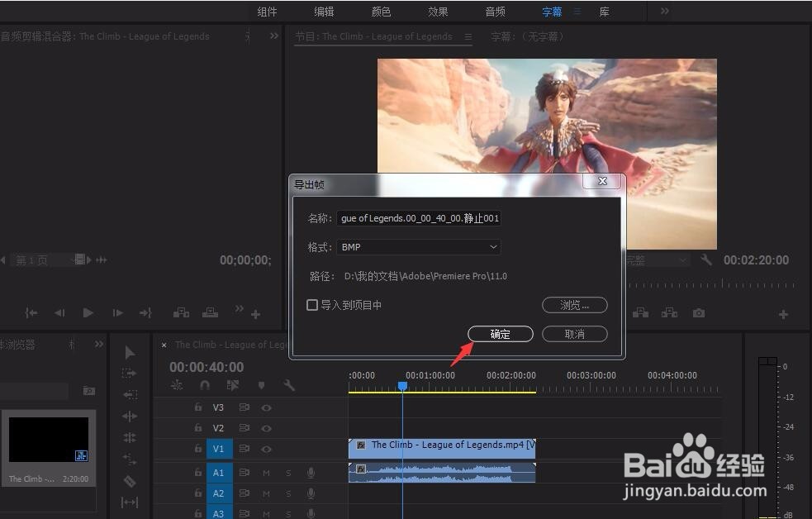Target the A2 audio track header
This screenshot has width=812, height=519.
click(219, 493)
